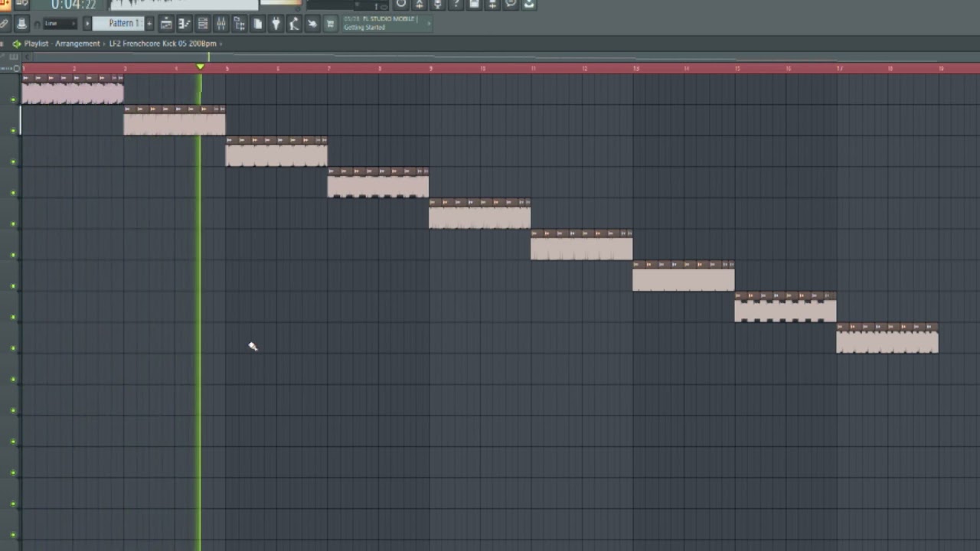The width and height of the screenshot is (980, 551).
Task: Open the content shop cart icon
Action: tap(331, 24)
